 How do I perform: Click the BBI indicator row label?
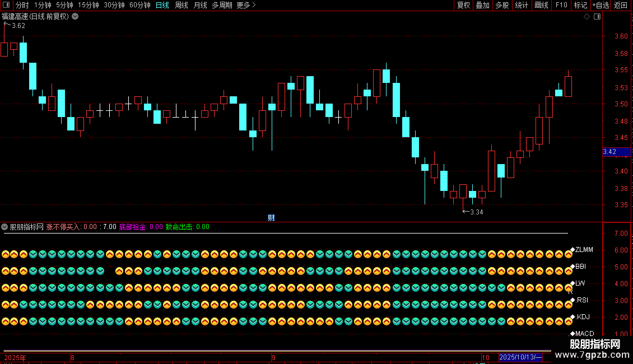click(x=580, y=267)
